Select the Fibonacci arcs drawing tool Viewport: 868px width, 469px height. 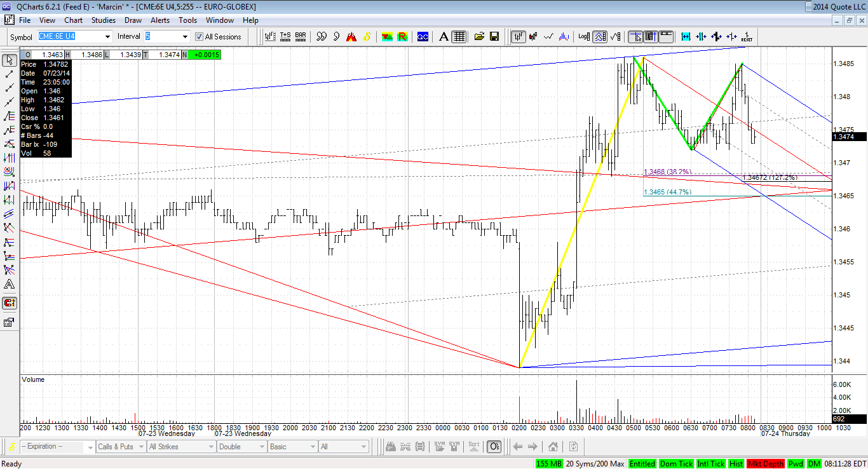(x=10, y=172)
